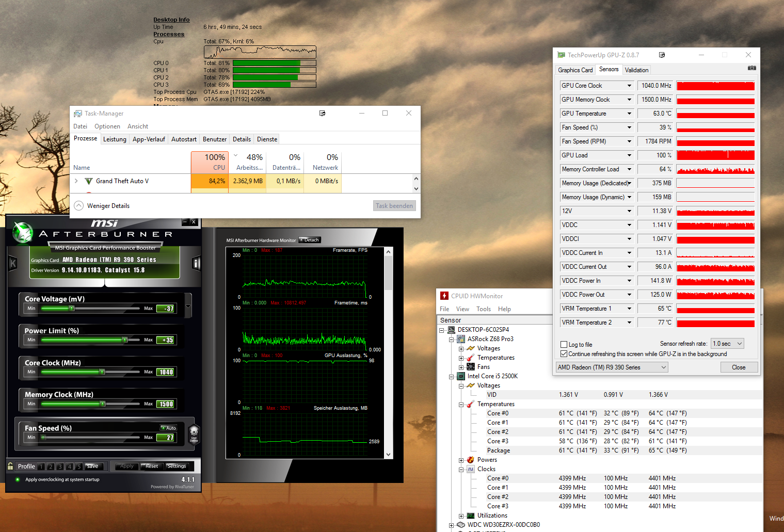Click the CPUID HWMonitor lightning logo

pos(444,296)
